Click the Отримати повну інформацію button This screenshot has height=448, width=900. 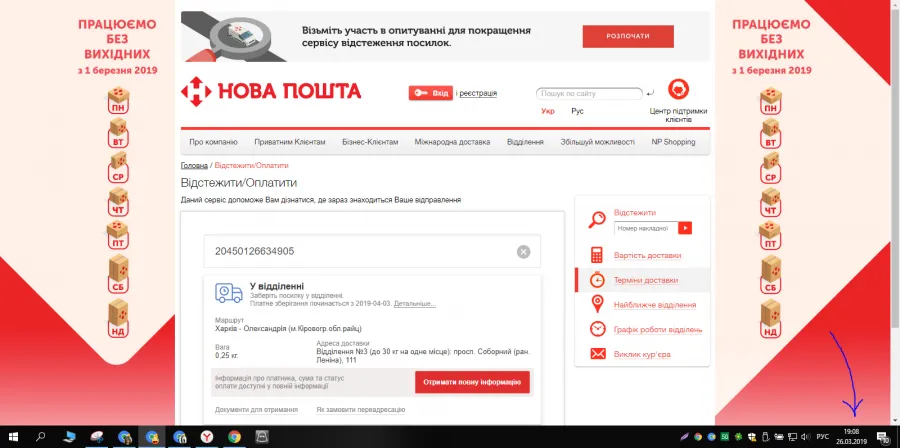click(x=472, y=382)
